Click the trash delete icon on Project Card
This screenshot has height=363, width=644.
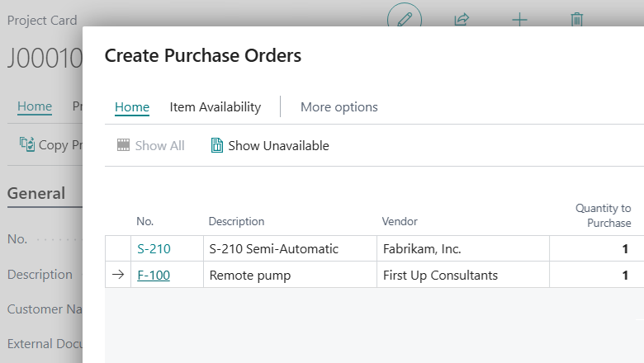576,19
